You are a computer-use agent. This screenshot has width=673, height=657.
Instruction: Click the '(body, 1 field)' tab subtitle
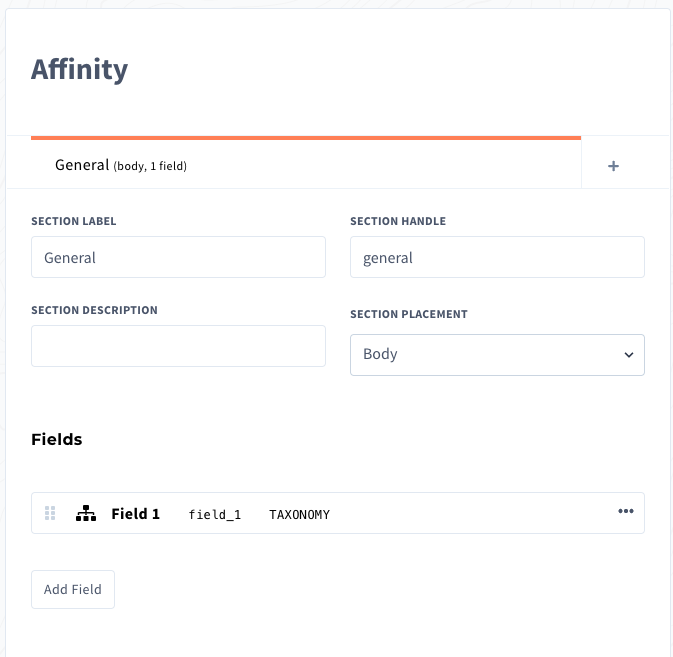[150, 166]
